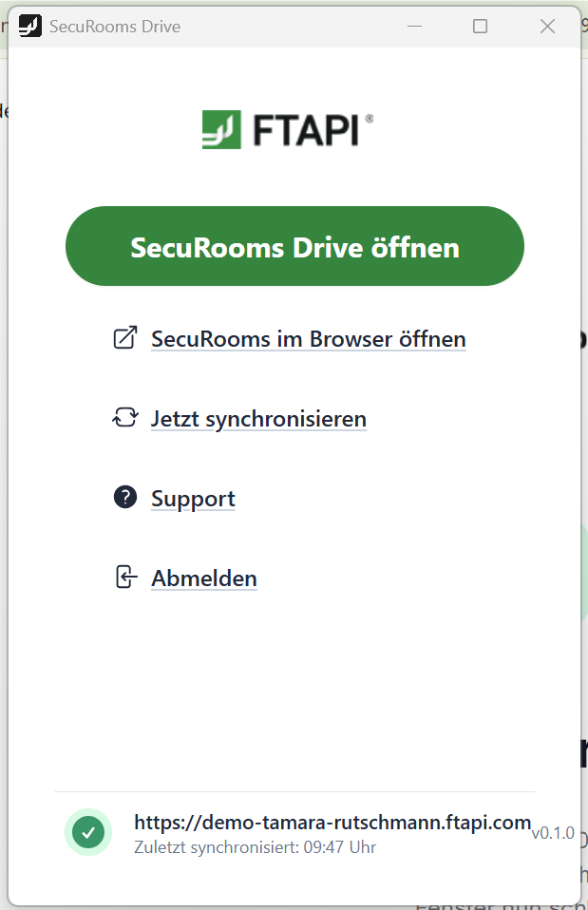The image size is (588, 910).
Task: Click the question mark Support icon
Action: pyautogui.click(x=125, y=497)
